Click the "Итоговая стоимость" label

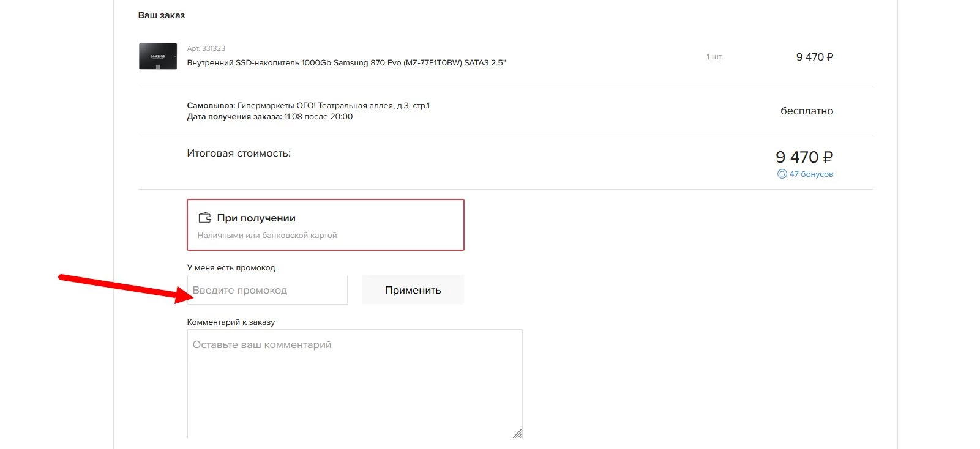[x=239, y=154]
